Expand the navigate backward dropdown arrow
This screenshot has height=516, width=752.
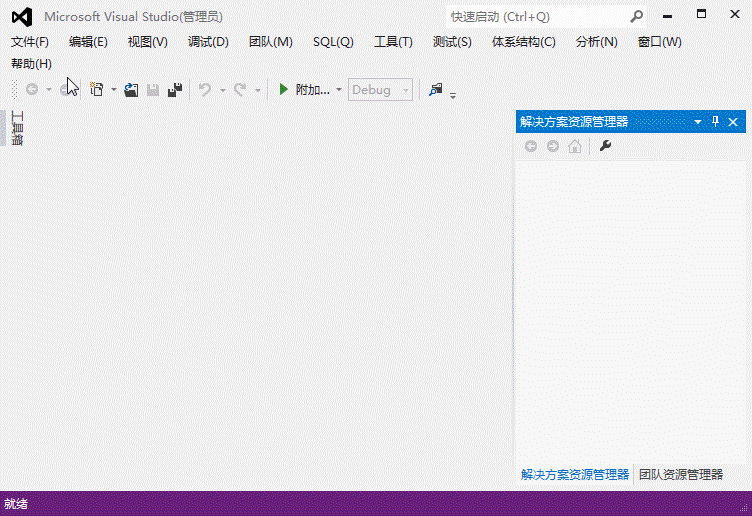click(x=48, y=90)
